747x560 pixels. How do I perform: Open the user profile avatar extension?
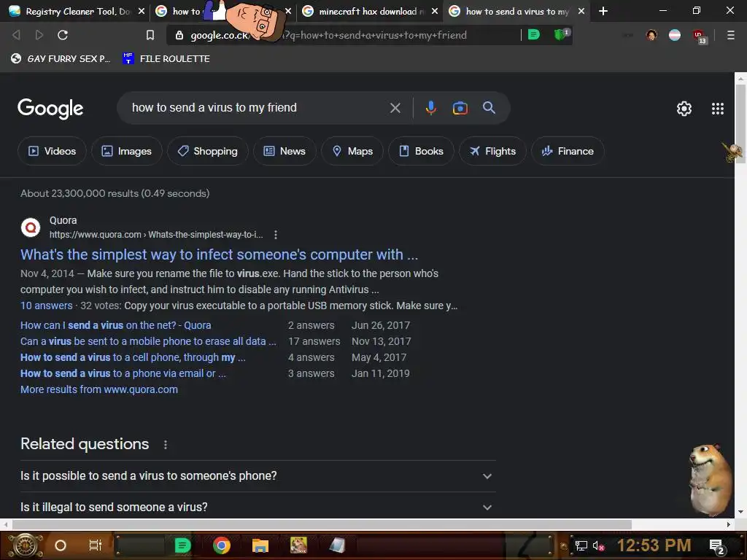(x=651, y=35)
